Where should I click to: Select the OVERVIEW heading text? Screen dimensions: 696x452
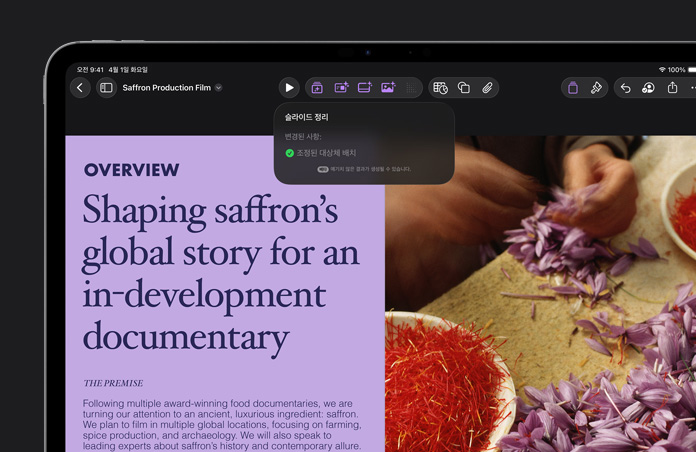[x=131, y=170]
